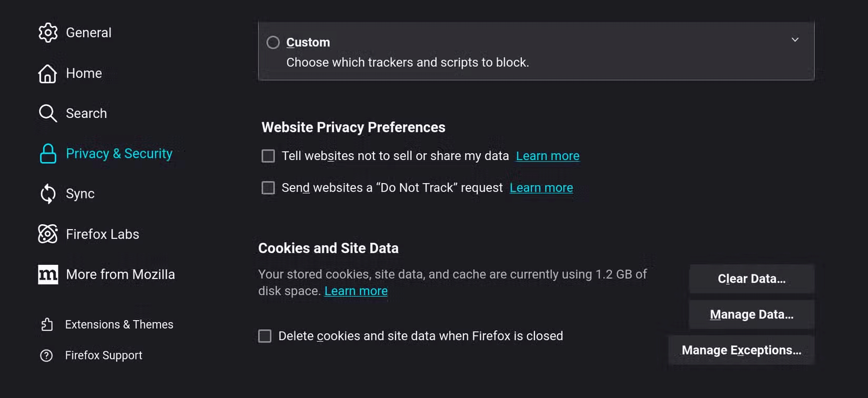868x398 pixels.
Task: Select the Firefox Labs atom icon
Action: tap(48, 234)
